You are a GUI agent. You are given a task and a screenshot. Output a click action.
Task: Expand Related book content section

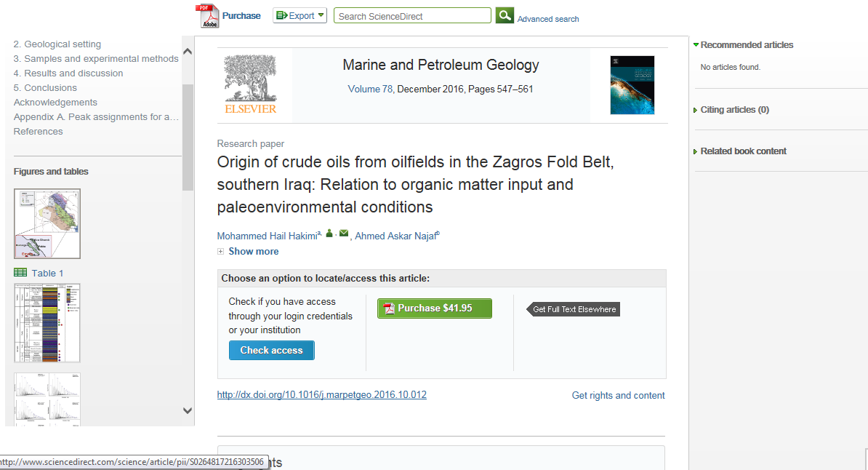tap(743, 151)
